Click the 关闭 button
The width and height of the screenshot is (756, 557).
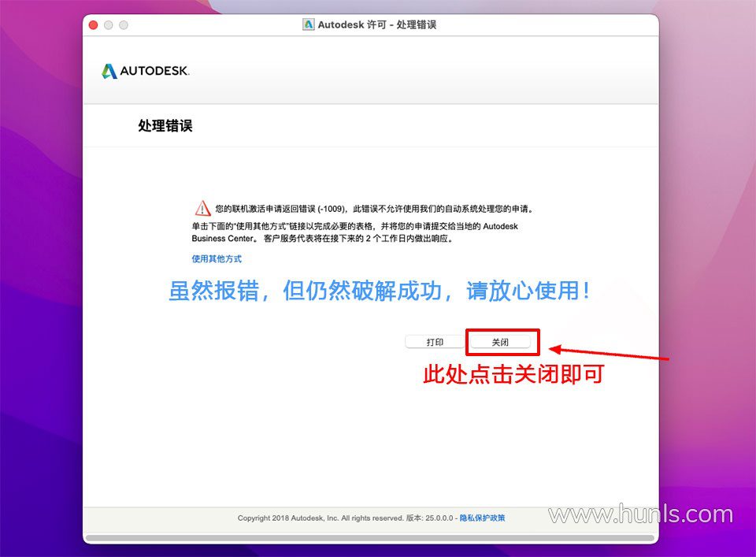500,342
